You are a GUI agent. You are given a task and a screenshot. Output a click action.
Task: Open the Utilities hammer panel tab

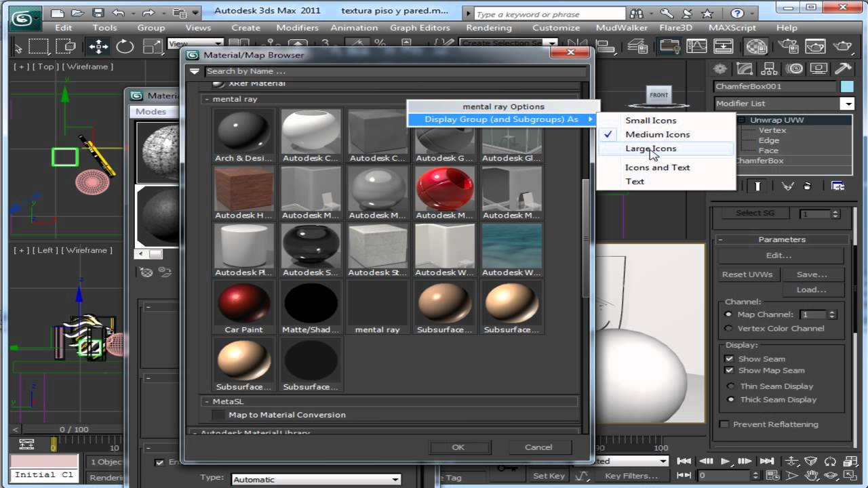coord(843,68)
